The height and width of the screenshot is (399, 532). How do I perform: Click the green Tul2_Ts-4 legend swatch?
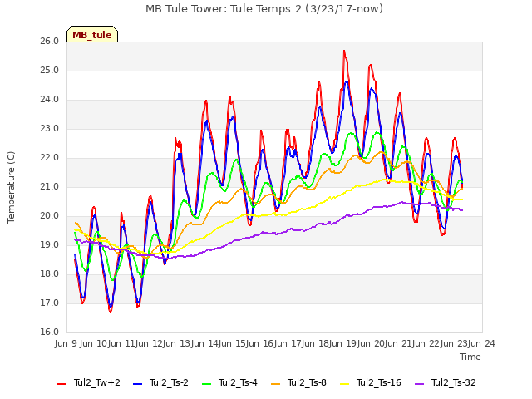click(x=207, y=384)
